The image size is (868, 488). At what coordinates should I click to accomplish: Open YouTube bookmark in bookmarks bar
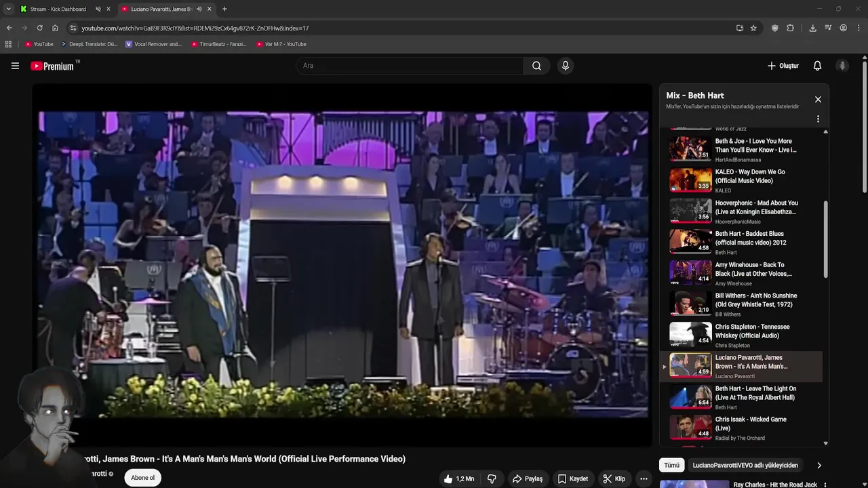point(39,44)
